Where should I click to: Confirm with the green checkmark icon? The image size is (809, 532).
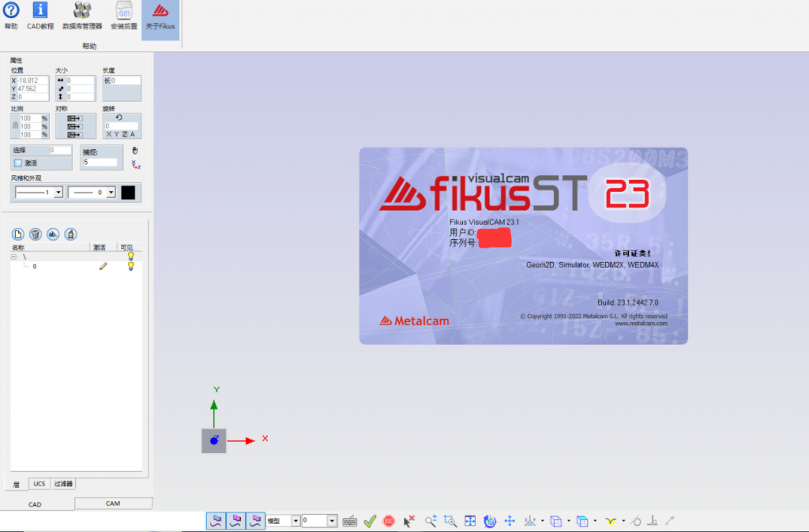[370, 521]
